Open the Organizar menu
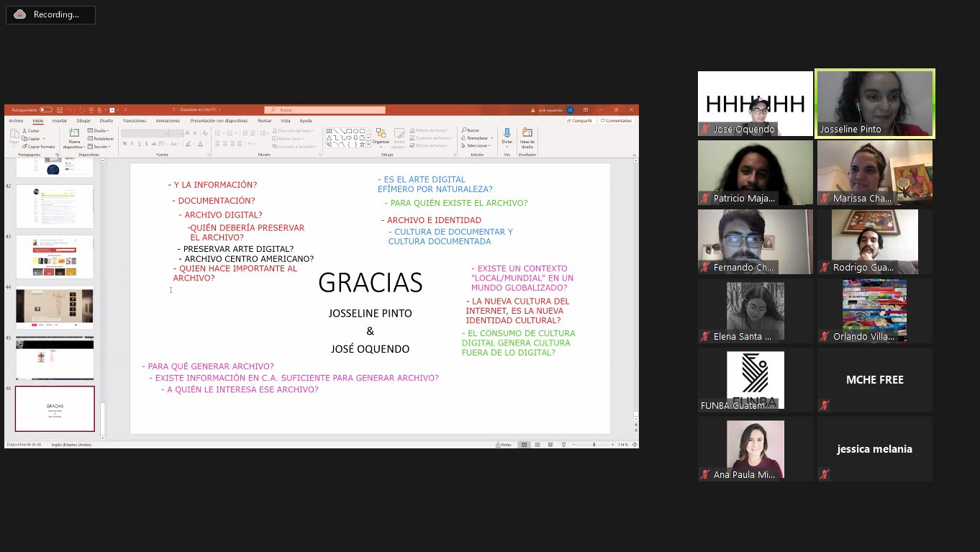The width and height of the screenshot is (980, 552). tap(381, 138)
